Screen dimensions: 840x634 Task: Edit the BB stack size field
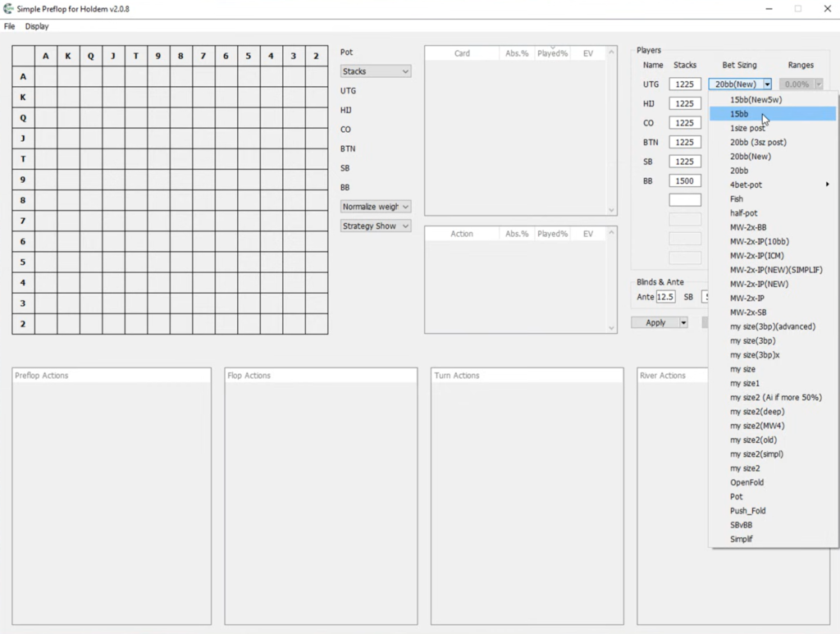(x=685, y=181)
